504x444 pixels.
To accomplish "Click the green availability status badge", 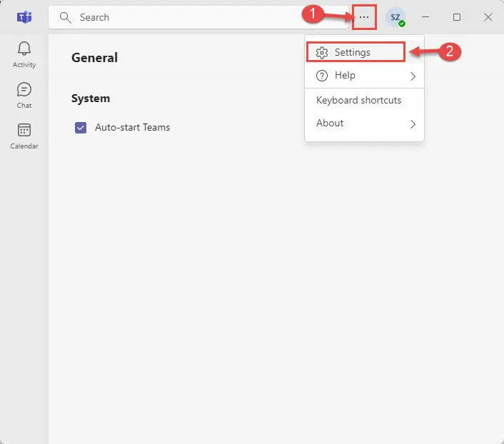I will click(x=402, y=24).
